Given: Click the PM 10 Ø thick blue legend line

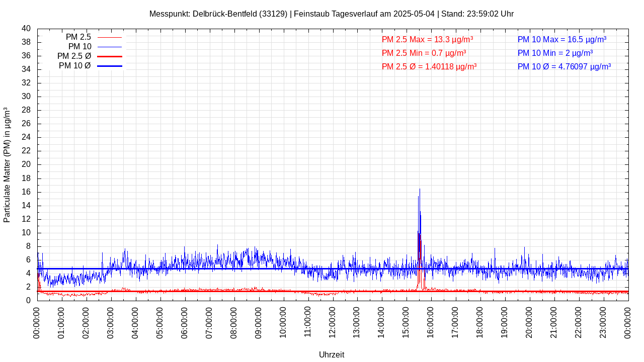Looking at the screenshot, I should 110,66.
